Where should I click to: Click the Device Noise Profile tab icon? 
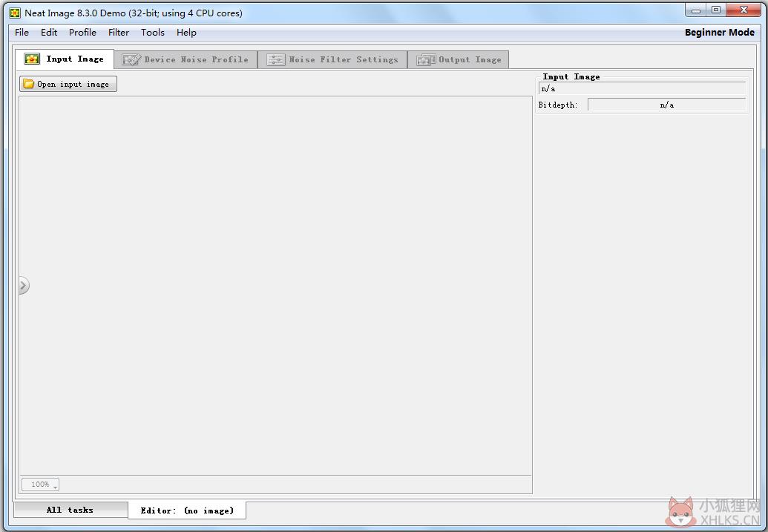coord(131,60)
